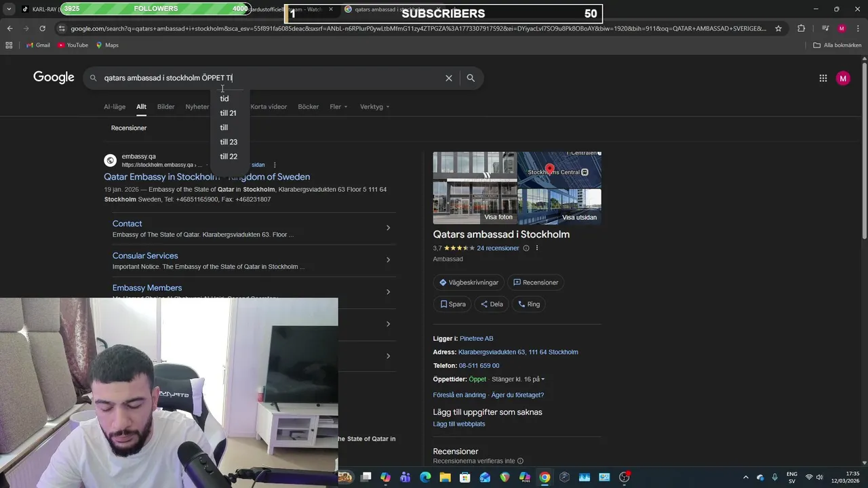
Task: Open Microsoft Store from the taskbar
Action: pyautogui.click(x=465, y=477)
